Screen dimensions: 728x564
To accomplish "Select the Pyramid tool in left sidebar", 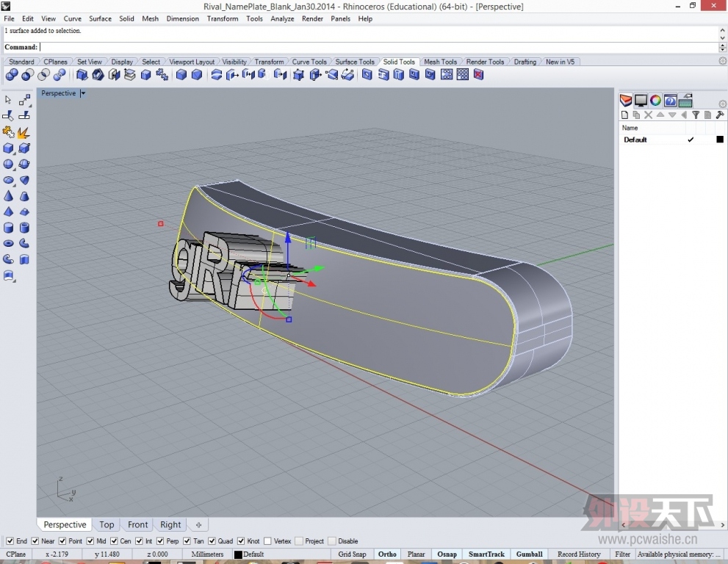I will pyautogui.click(x=8, y=211).
